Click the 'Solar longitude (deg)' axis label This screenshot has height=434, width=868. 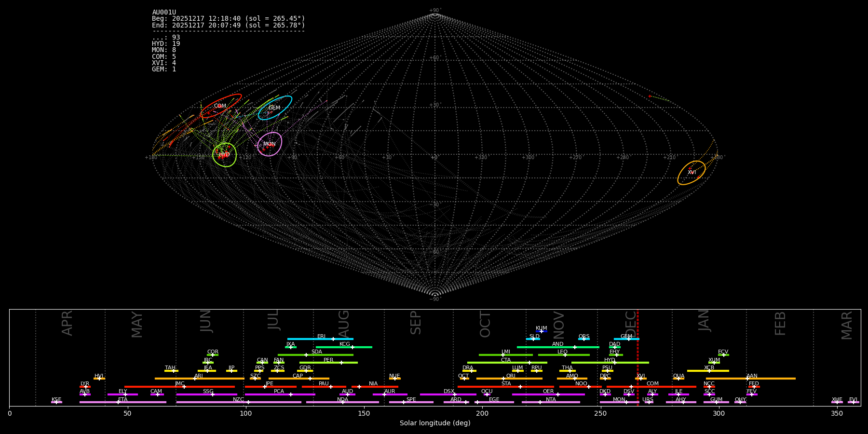pyautogui.click(x=435, y=423)
